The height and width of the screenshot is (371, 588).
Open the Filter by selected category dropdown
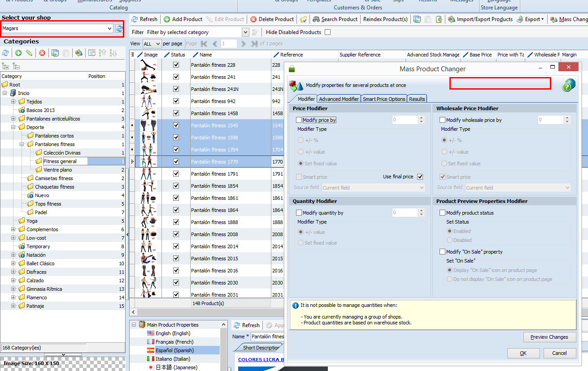[x=245, y=32]
